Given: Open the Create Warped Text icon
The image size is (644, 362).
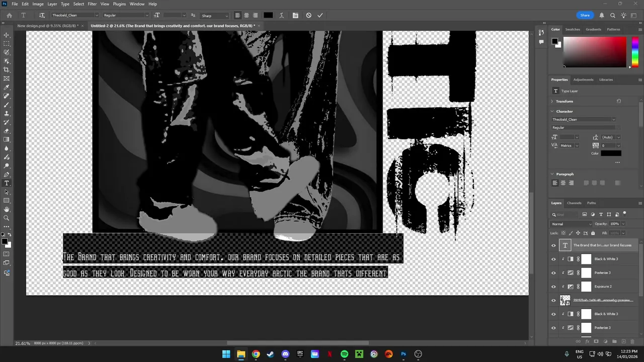Looking at the screenshot, I should click(x=282, y=15).
